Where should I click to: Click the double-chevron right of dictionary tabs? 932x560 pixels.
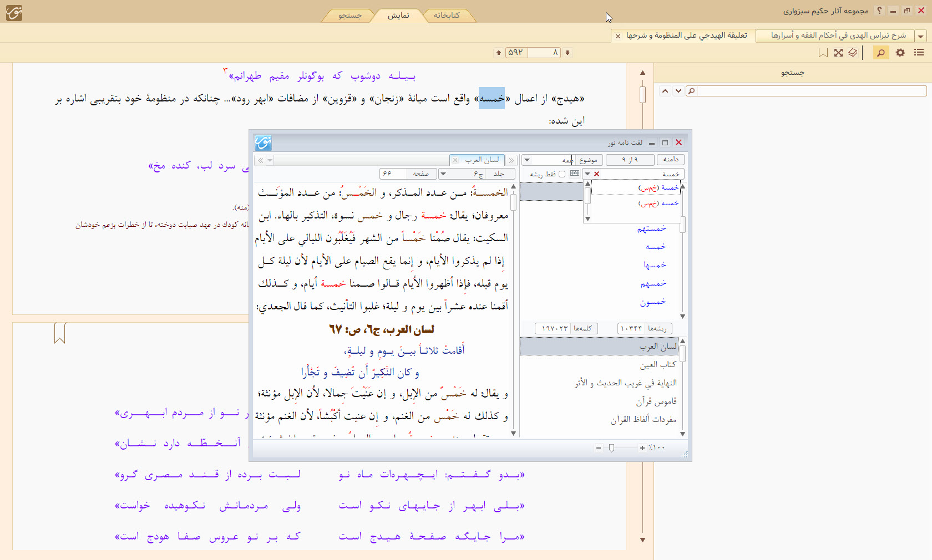tap(512, 160)
